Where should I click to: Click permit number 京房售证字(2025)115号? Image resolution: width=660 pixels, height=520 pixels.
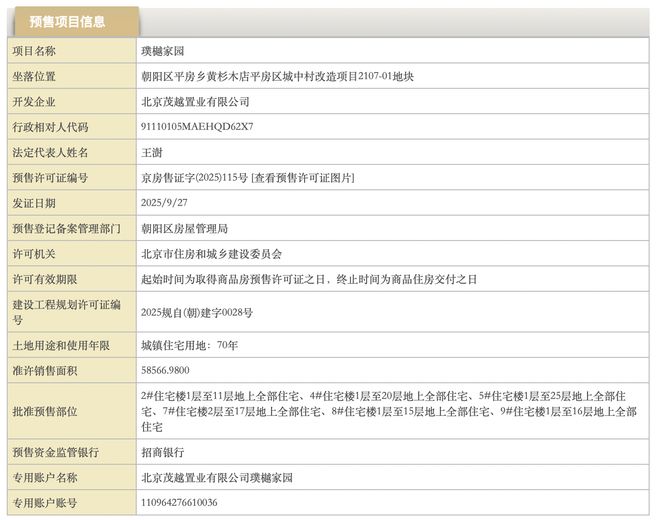pyautogui.click(x=194, y=177)
